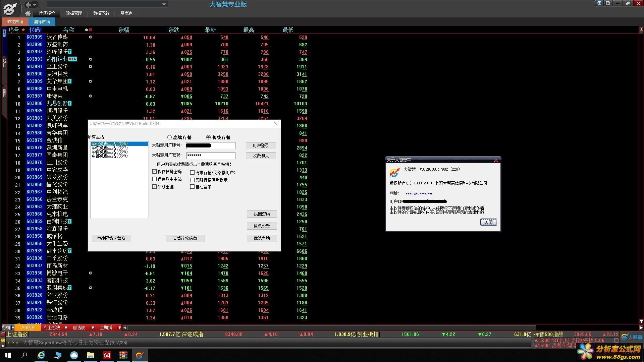The image size is (644, 362).
Task: Select the 传统行情 radio button
Action: [208, 137]
